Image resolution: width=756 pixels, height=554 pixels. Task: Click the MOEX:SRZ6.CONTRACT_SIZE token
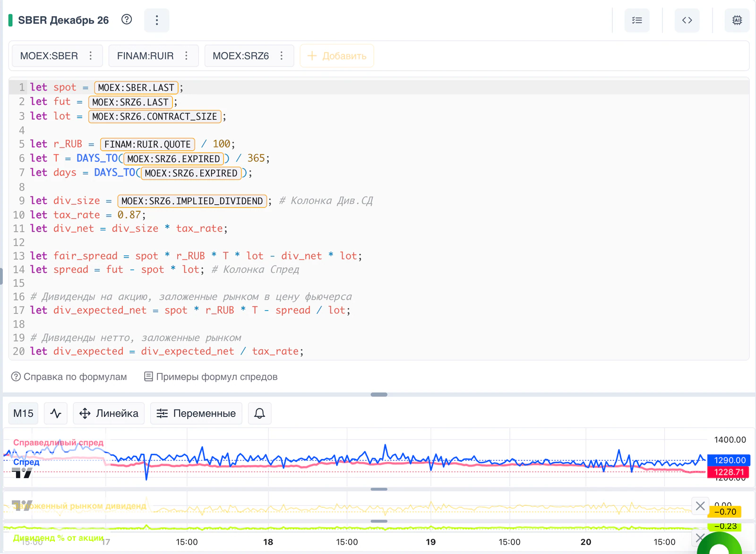click(x=155, y=116)
